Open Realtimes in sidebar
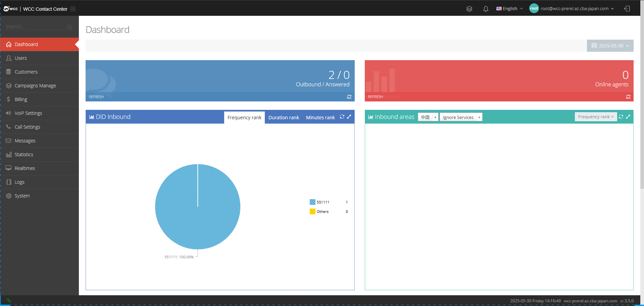The image size is (644, 306). pos(40,168)
